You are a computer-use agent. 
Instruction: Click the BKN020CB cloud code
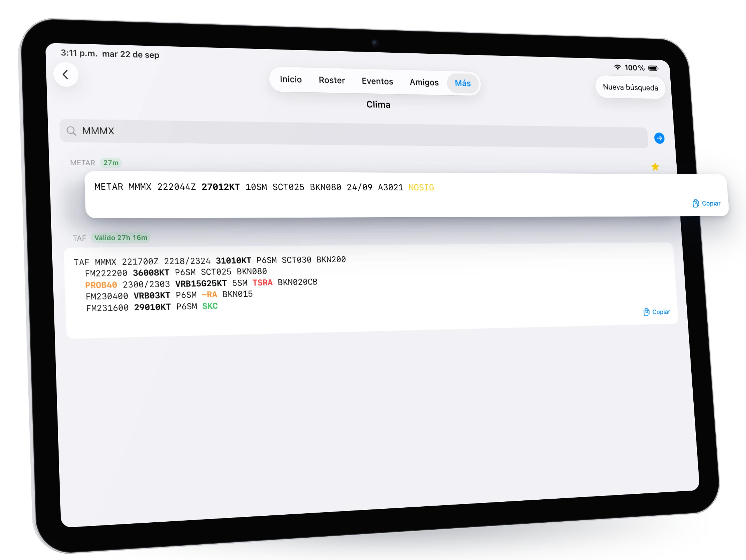297,282
